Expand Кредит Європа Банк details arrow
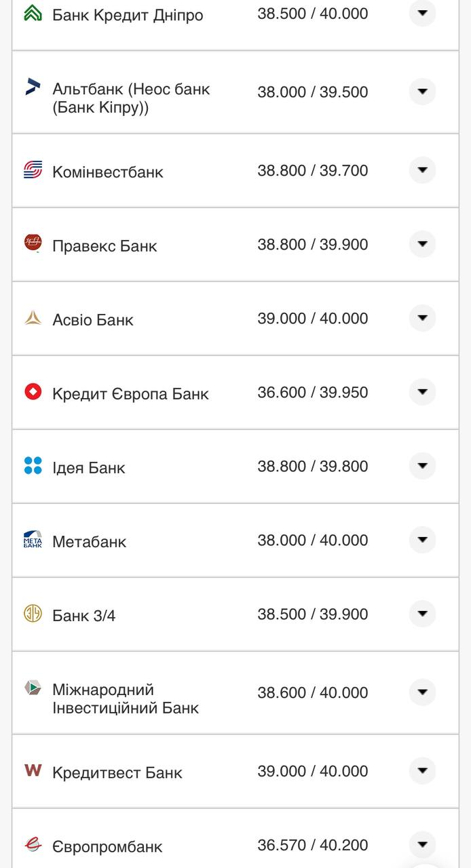This screenshot has width=471, height=868. (422, 392)
